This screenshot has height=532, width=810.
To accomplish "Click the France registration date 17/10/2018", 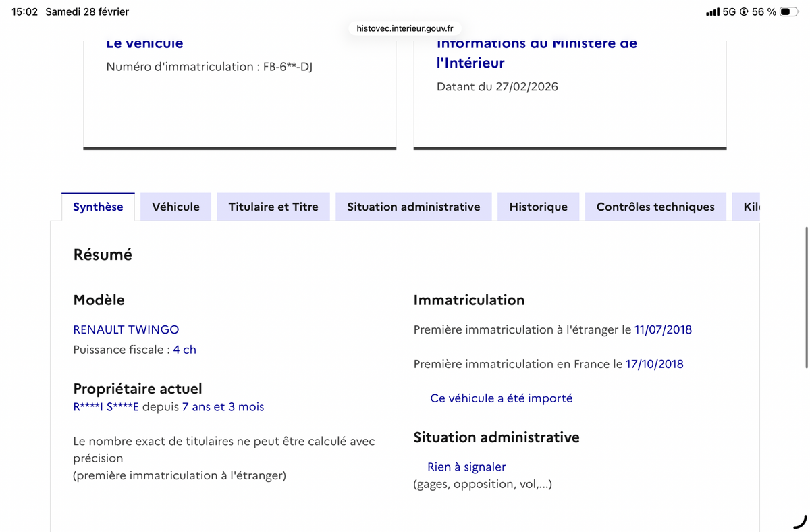I will coord(653,363).
